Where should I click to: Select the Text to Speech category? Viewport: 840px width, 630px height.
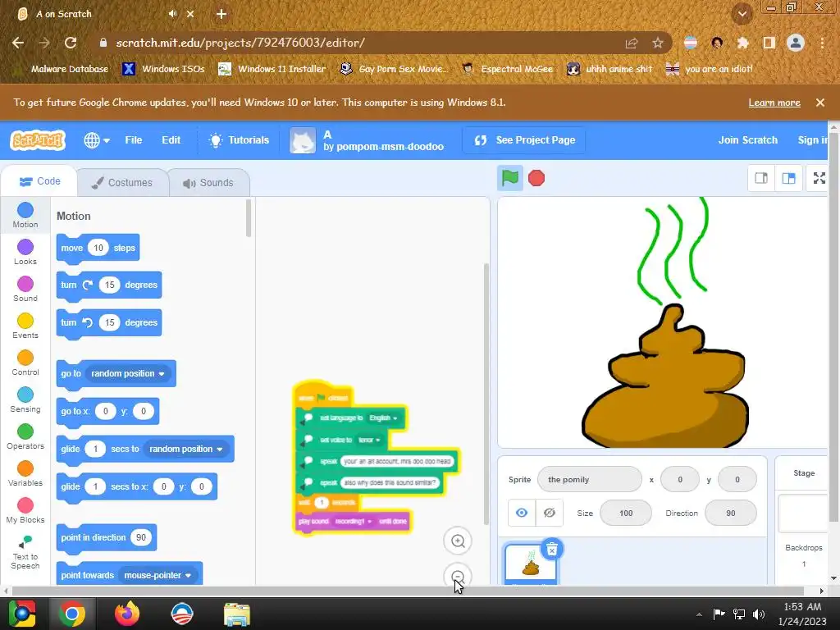[x=25, y=552]
